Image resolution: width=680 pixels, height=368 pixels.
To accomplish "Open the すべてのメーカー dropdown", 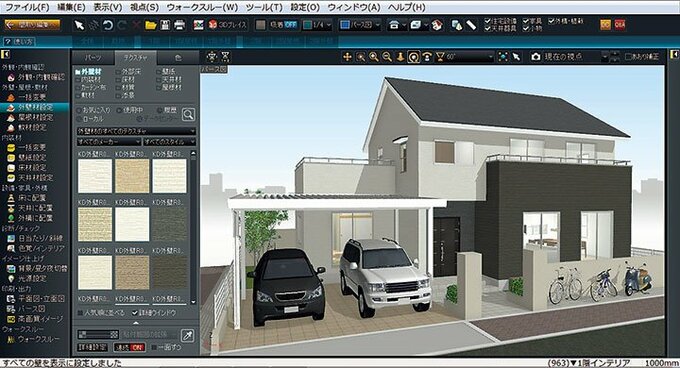I will tap(108, 142).
